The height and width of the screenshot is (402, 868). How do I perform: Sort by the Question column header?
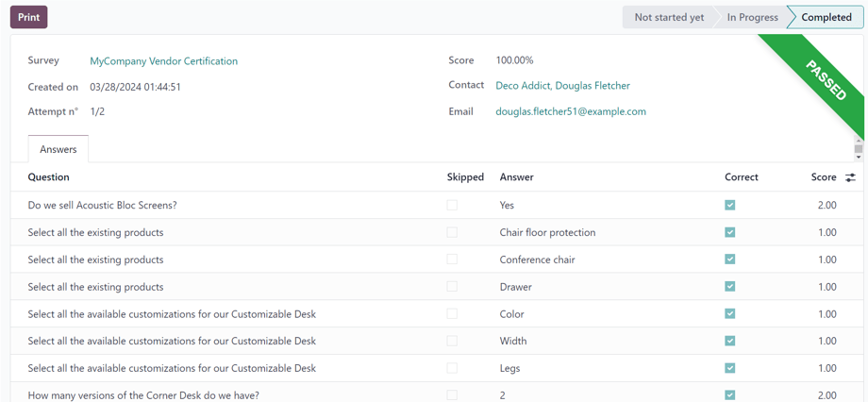pyautogui.click(x=49, y=177)
